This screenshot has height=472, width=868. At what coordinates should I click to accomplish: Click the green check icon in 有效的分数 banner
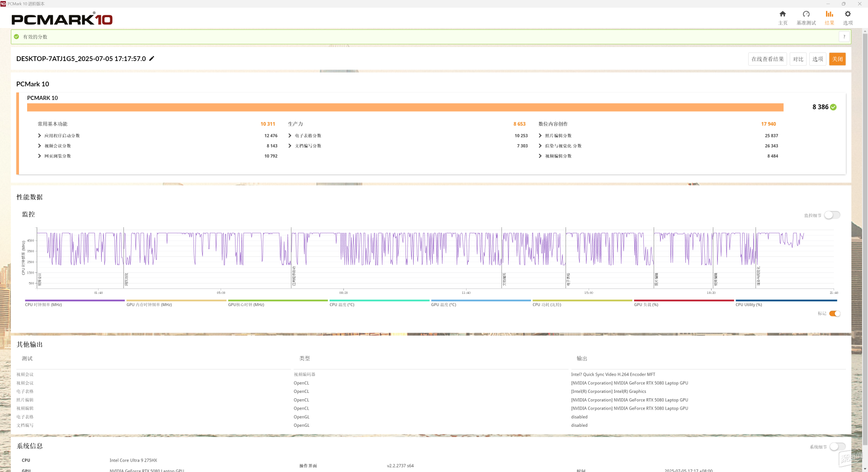(x=17, y=37)
